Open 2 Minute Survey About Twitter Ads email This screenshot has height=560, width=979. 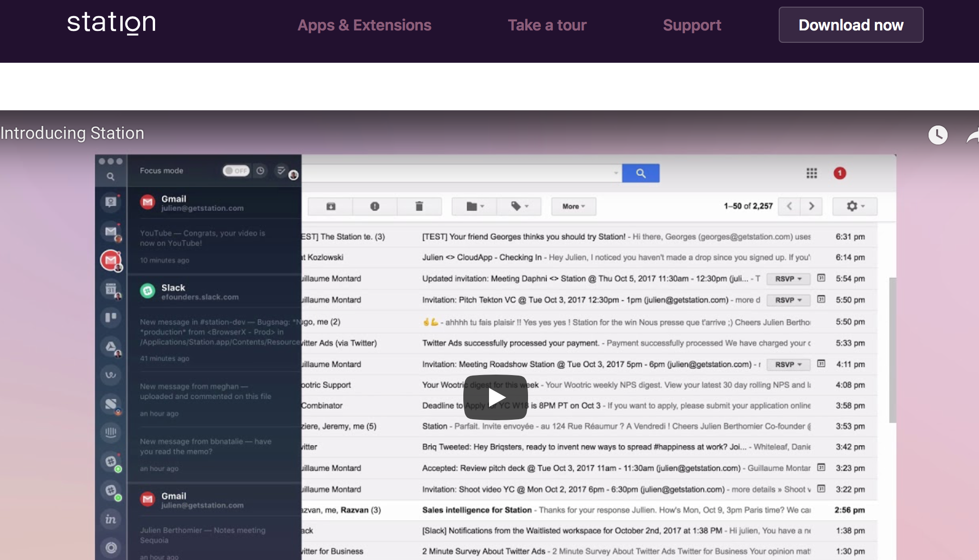click(x=589, y=551)
